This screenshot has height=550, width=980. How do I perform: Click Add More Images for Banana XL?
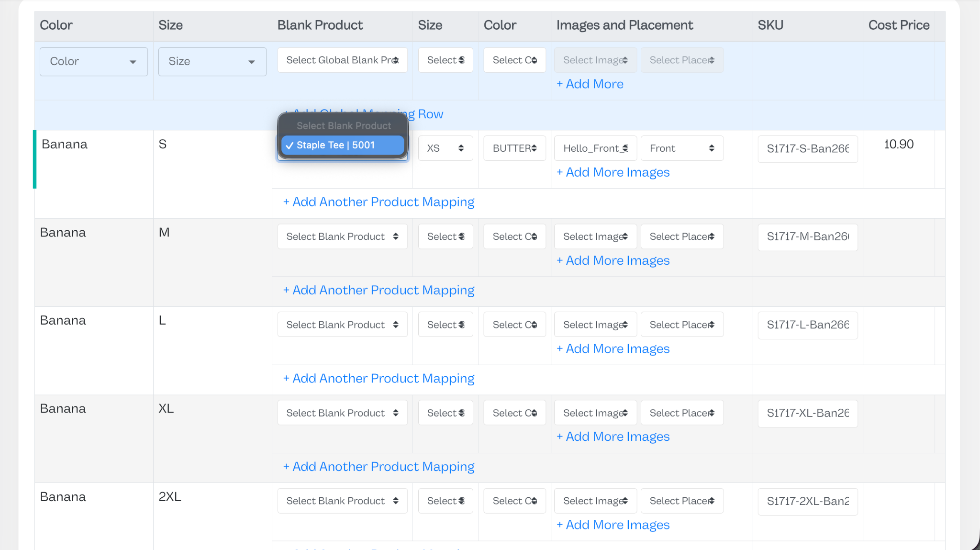[x=613, y=437]
